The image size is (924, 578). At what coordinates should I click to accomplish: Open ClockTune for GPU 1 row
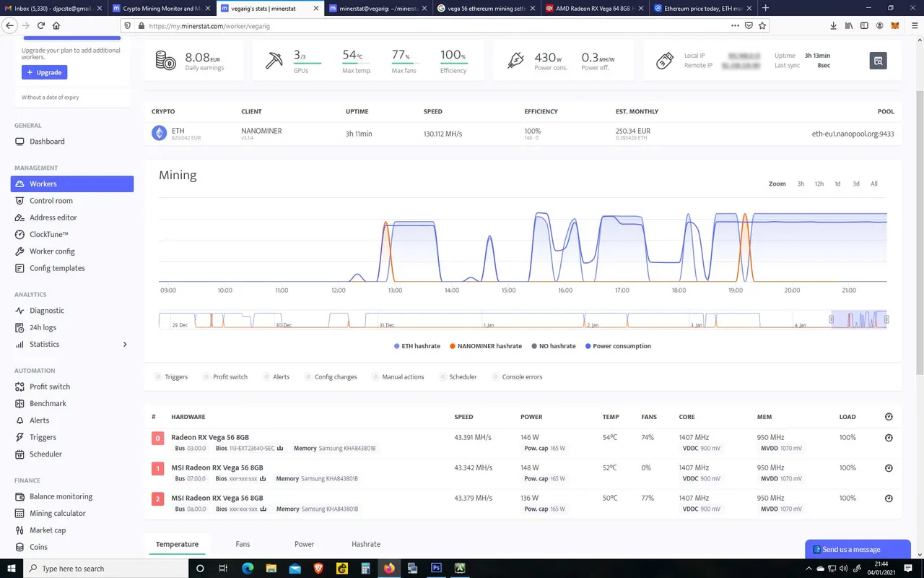click(889, 468)
